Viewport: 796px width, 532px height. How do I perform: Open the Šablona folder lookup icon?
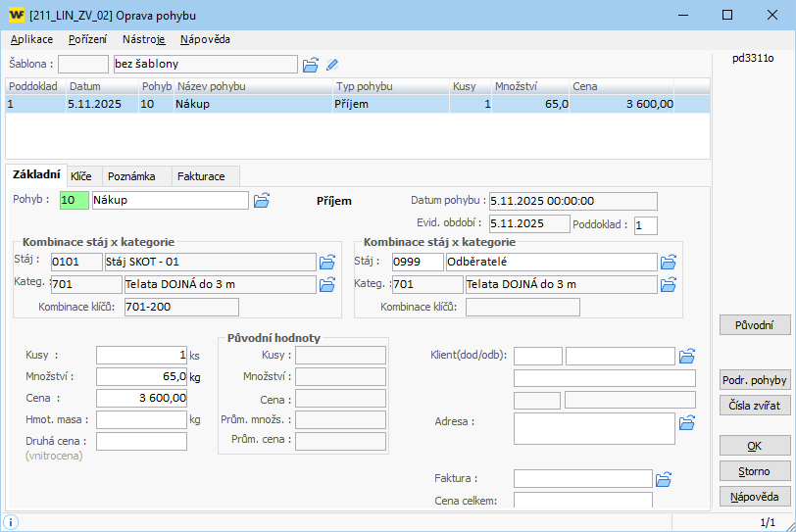(x=310, y=65)
